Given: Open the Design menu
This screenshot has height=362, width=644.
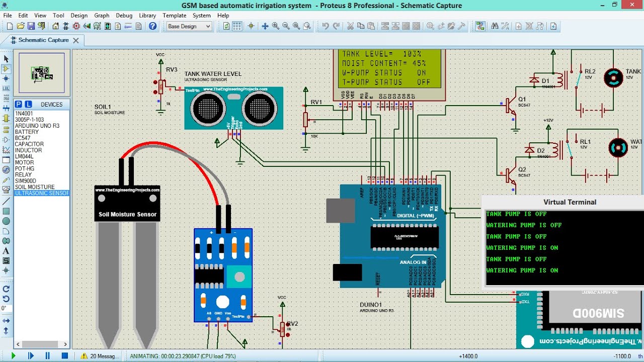Looking at the screenshot, I should (x=79, y=16).
